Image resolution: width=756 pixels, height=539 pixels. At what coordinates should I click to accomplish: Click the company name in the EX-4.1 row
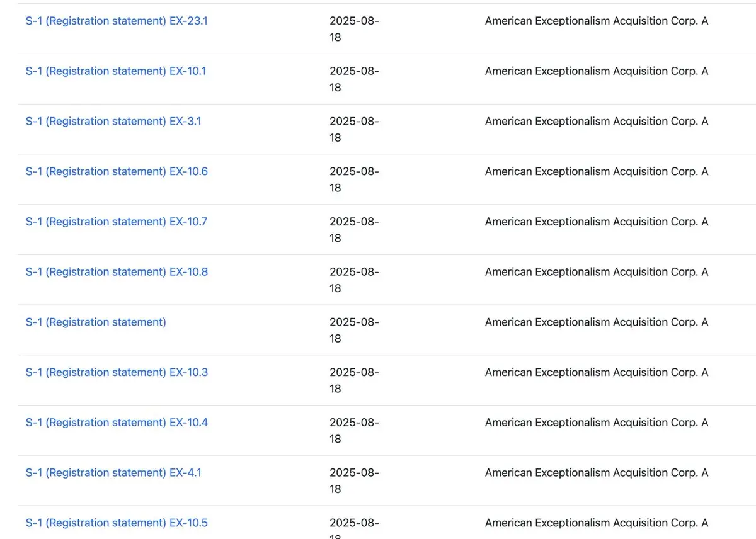point(597,473)
